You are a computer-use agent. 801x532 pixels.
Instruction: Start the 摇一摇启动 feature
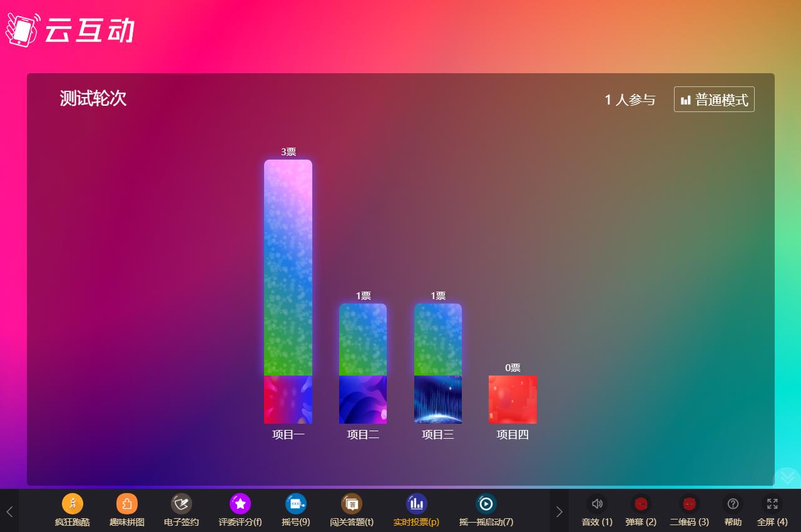point(486,504)
